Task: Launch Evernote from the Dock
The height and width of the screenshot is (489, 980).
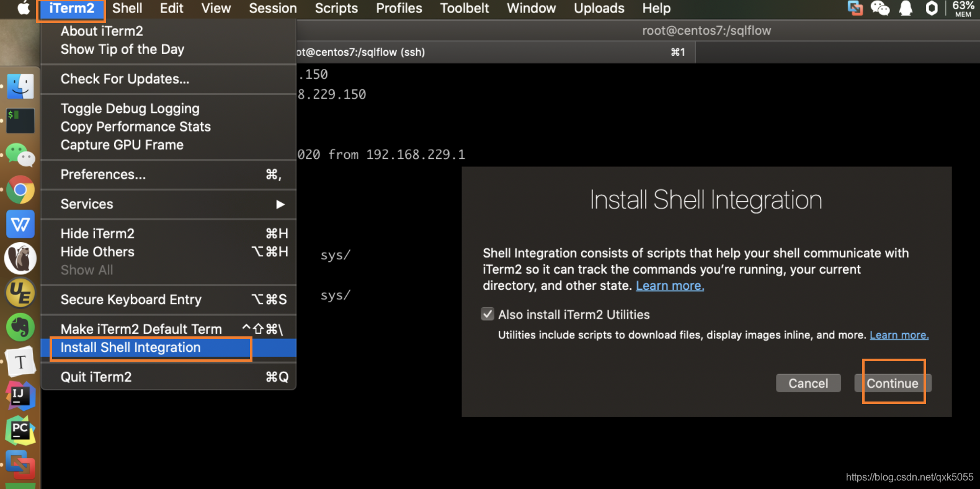Action: click(x=20, y=328)
